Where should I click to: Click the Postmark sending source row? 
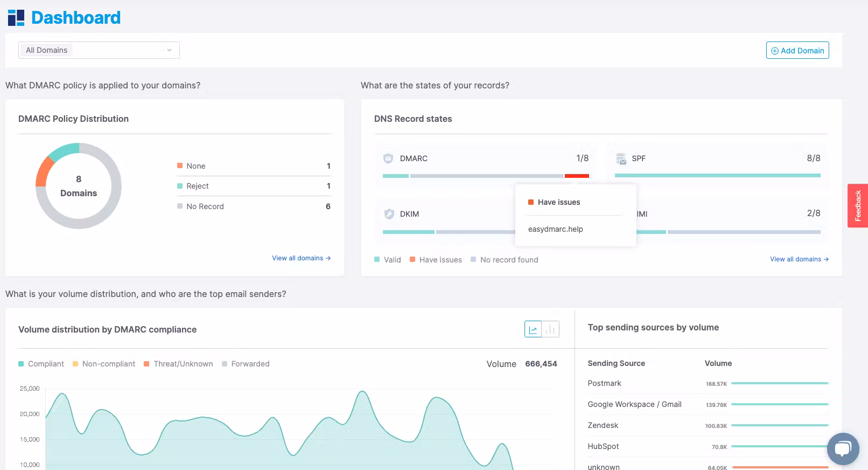click(x=708, y=383)
